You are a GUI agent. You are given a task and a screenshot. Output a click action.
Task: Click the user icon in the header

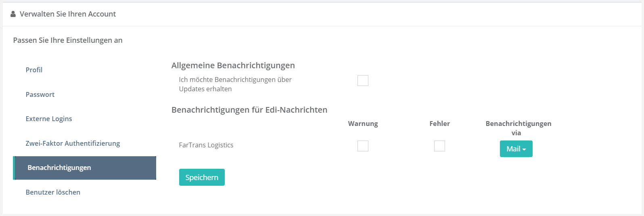tap(13, 14)
